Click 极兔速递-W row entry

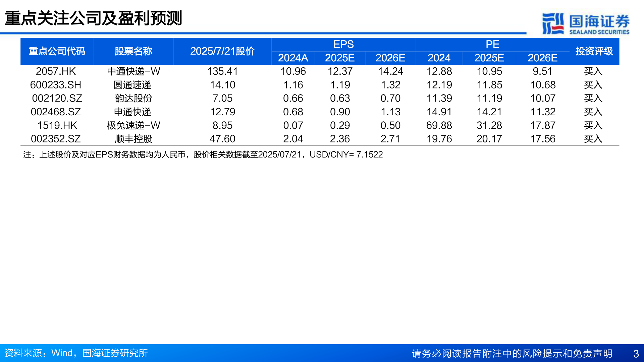(x=133, y=125)
